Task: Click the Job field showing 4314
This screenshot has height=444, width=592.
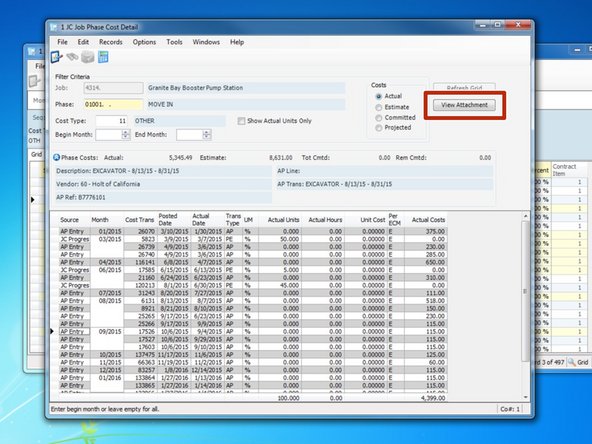Action: [113, 88]
